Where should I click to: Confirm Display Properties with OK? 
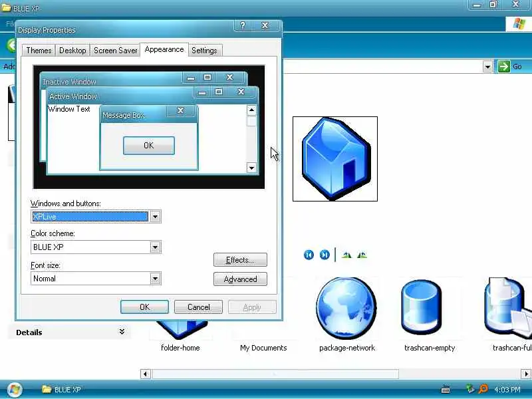pyautogui.click(x=144, y=307)
